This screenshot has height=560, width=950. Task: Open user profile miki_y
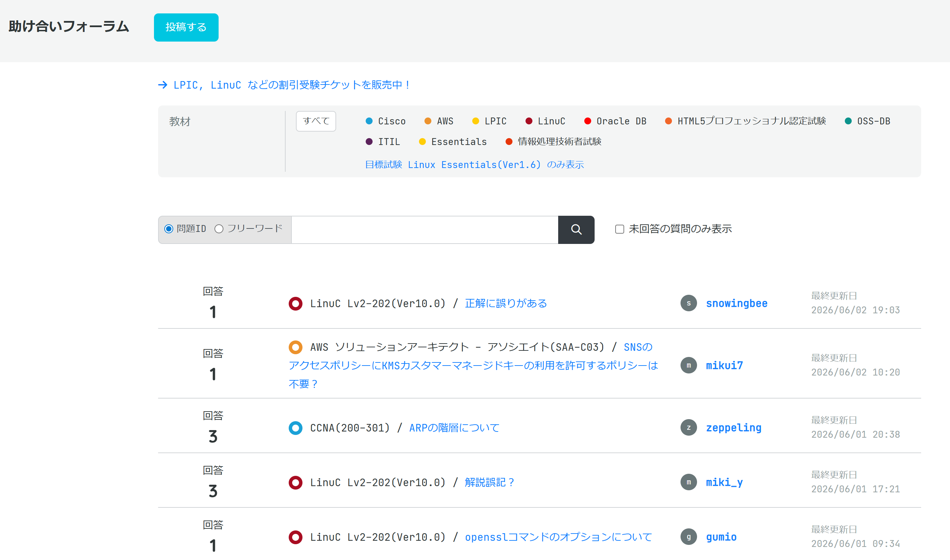pyautogui.click(x=724, y=483)
